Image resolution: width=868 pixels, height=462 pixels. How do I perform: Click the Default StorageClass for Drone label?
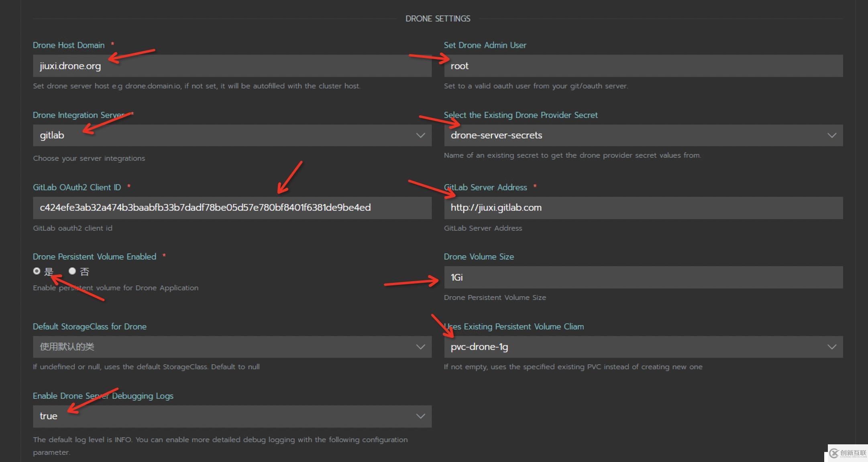90,327
